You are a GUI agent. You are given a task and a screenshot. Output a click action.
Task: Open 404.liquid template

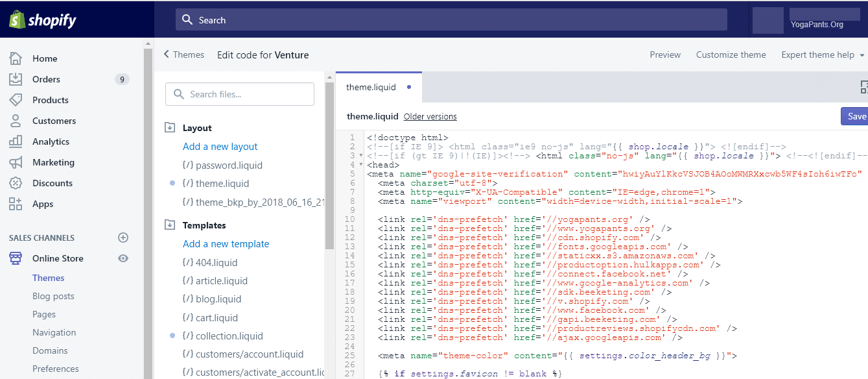210,263
